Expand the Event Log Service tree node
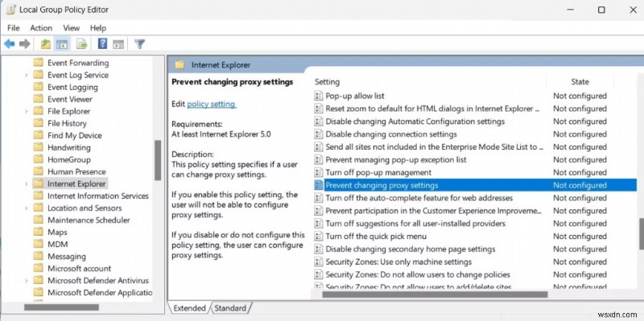Image resolution: width=644 pixels, height=321 pixels. [x=27, y=75]
